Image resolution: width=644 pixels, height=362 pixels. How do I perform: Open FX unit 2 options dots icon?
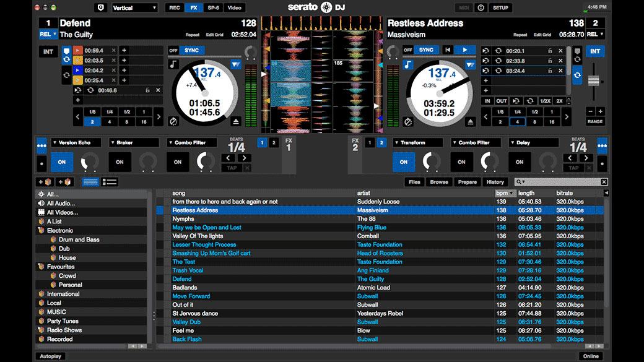coord(602,145)
